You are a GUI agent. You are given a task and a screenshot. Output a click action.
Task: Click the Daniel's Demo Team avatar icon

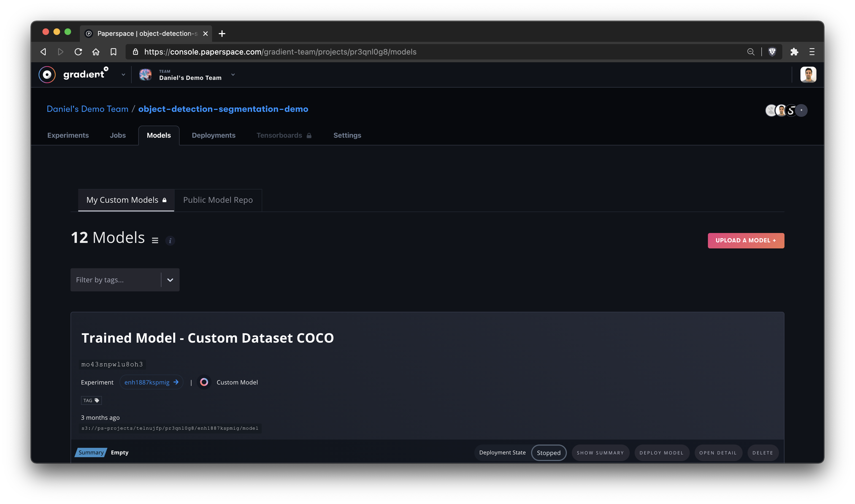click(145, 74)
